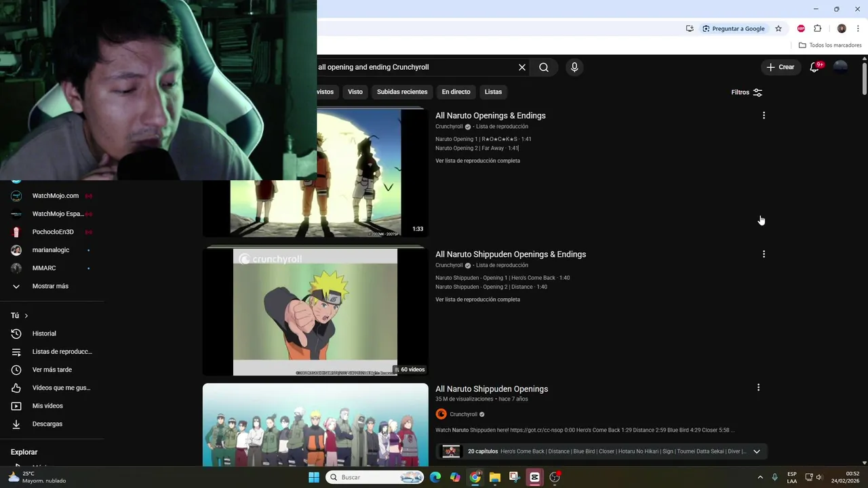The width and height of the screenshot is (868, 488).
Task: Click Naruto Opening 1 R★O★C★K★S entry
Action: point(483,139)
